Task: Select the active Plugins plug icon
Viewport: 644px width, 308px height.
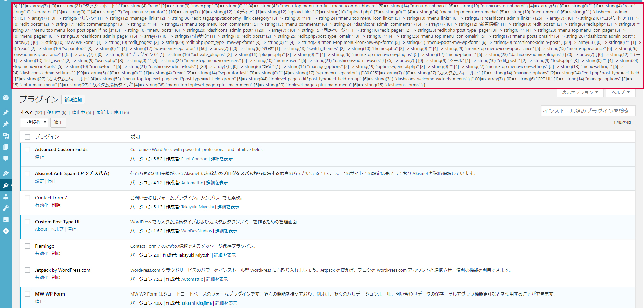Action: click(6, 185)
